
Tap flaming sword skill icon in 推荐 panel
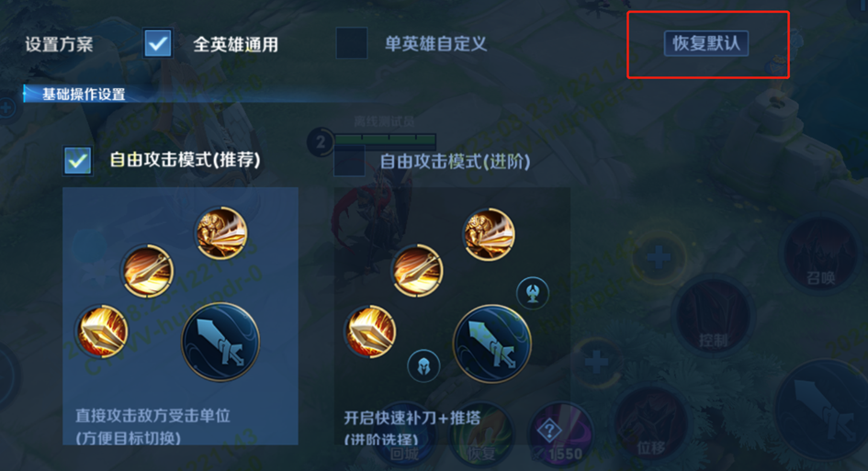[x=147, y=271]
